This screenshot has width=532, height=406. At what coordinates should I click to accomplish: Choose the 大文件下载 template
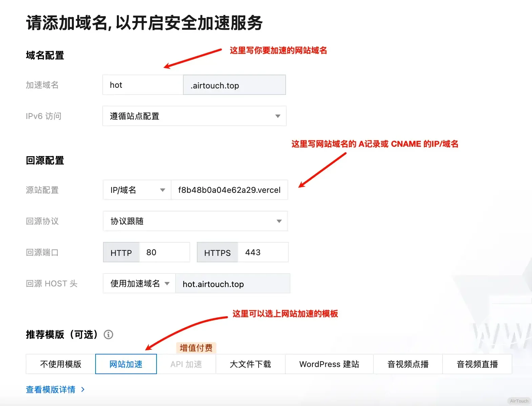[250, 364]
